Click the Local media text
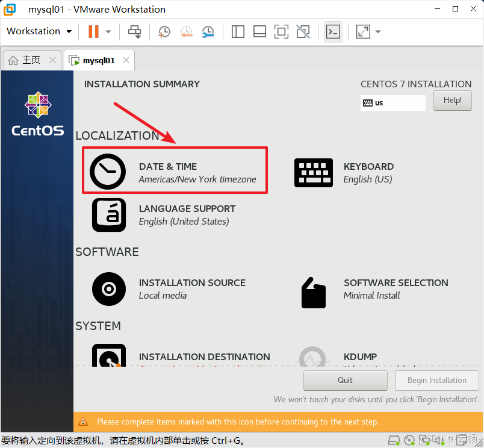484x448 pixels. [163, 296]
